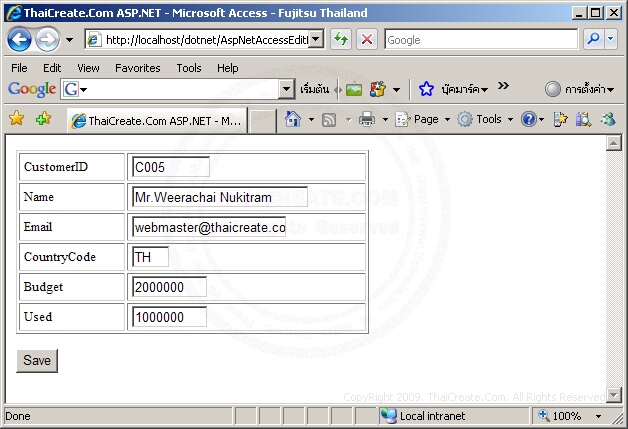Expand the Google toolbar search history dropdown

tap(286, 89)
